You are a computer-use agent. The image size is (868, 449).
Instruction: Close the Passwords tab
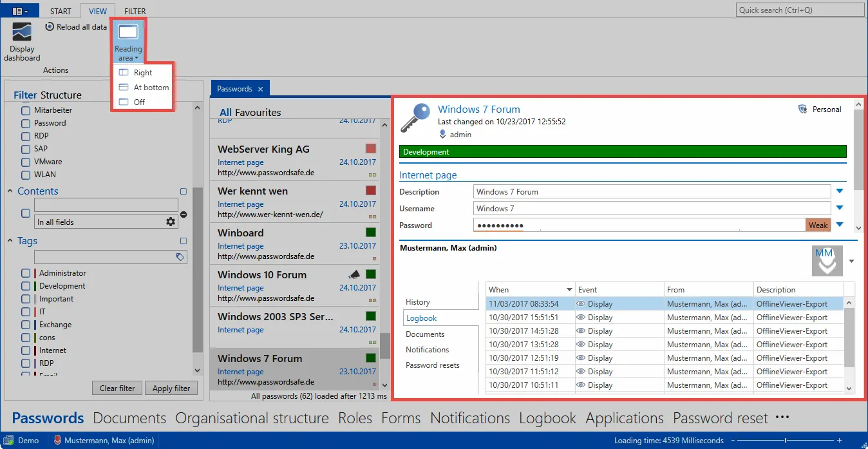[x=260, y=89]
